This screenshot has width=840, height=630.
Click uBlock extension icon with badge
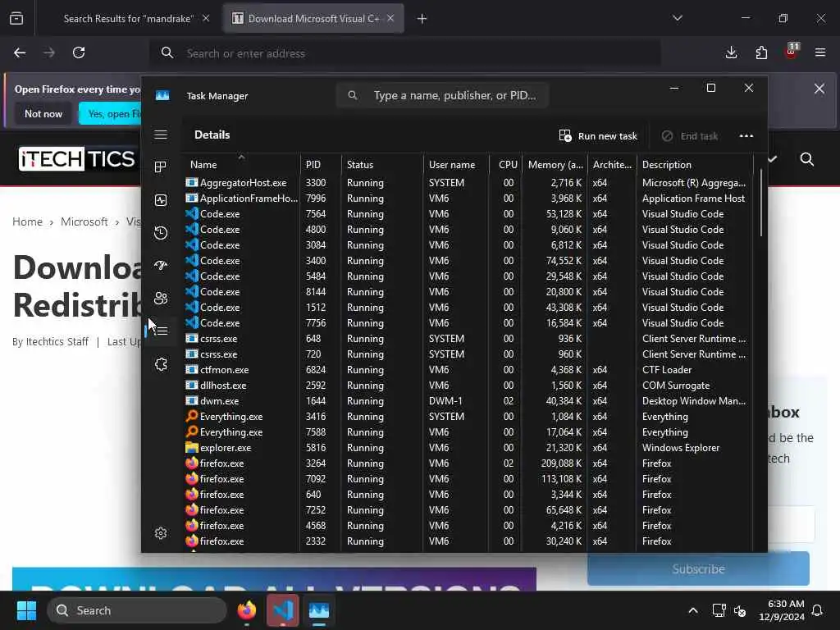click(x=792, y=52)
